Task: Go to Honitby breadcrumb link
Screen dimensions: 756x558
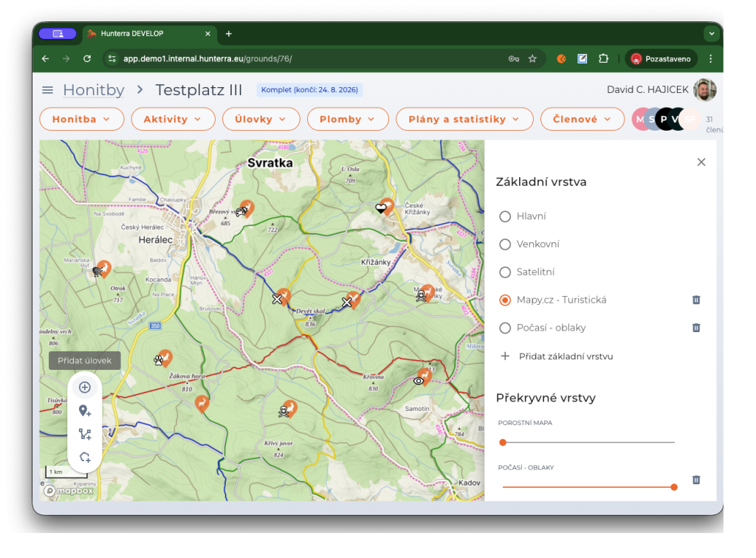Action: pos(93,90)
